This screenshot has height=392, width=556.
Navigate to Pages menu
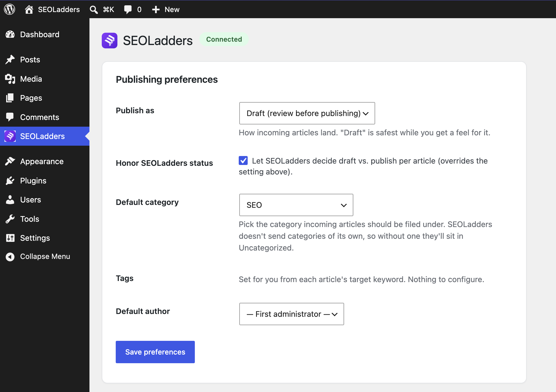[45, 98]
